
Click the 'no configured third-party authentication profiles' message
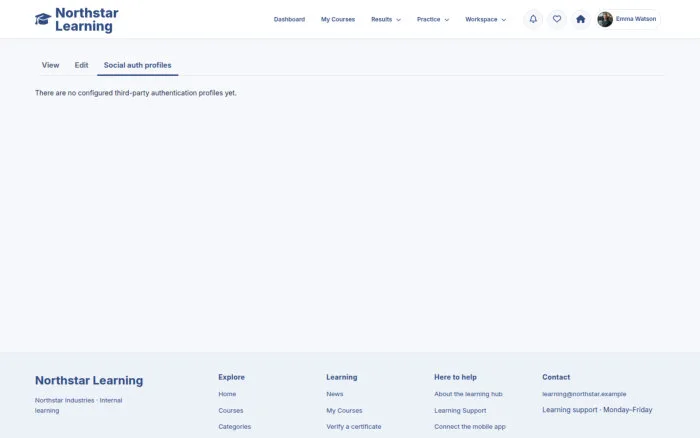click(x=136, y=93)
